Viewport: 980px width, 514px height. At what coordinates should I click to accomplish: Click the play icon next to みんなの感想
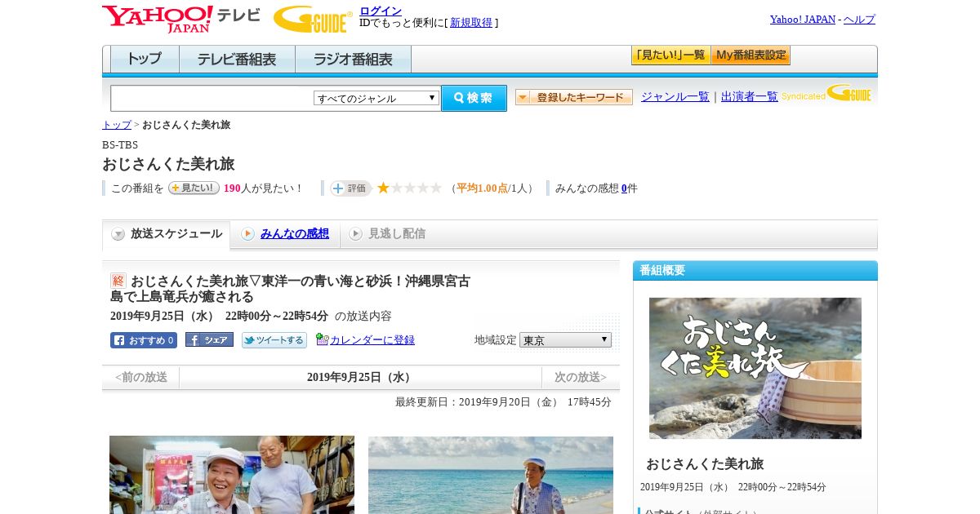tap(247, 234)
